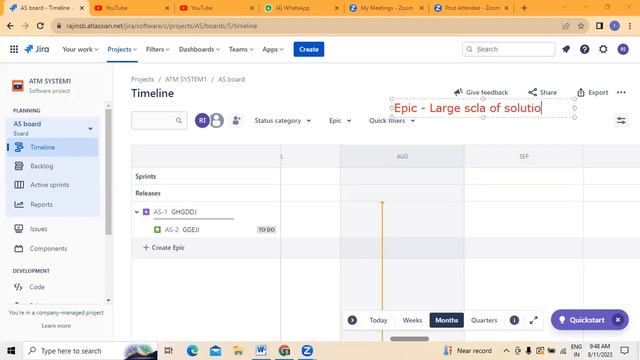Screen dimensions: 640x360
Task: Click the Jira logo
Action: [37, 49]
